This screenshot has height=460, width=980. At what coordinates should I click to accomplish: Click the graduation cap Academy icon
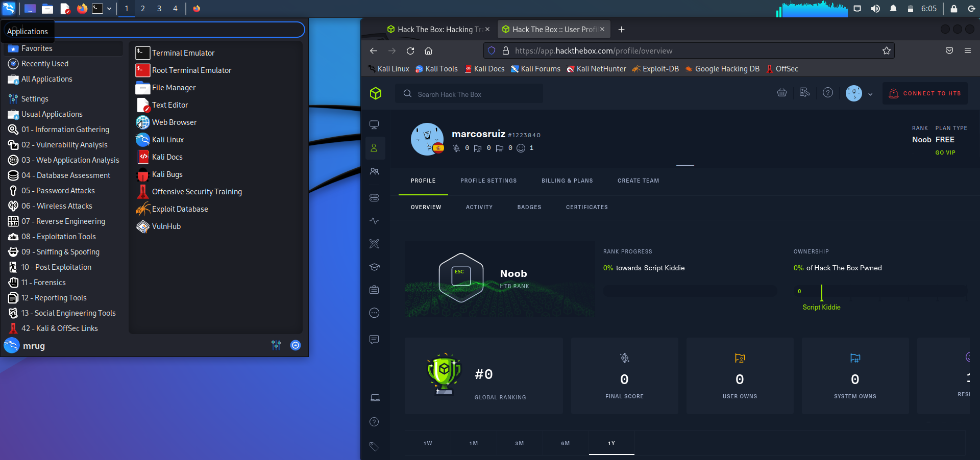click(x=375, y=267)
